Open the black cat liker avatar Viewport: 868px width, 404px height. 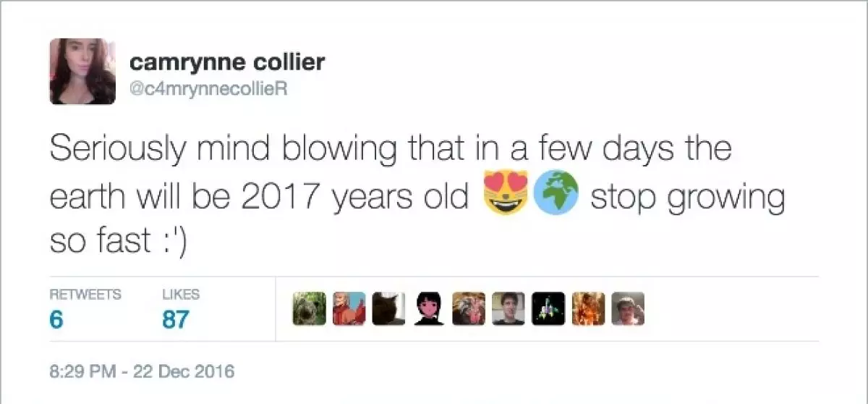pyautogui.click(x=388, y=309)
